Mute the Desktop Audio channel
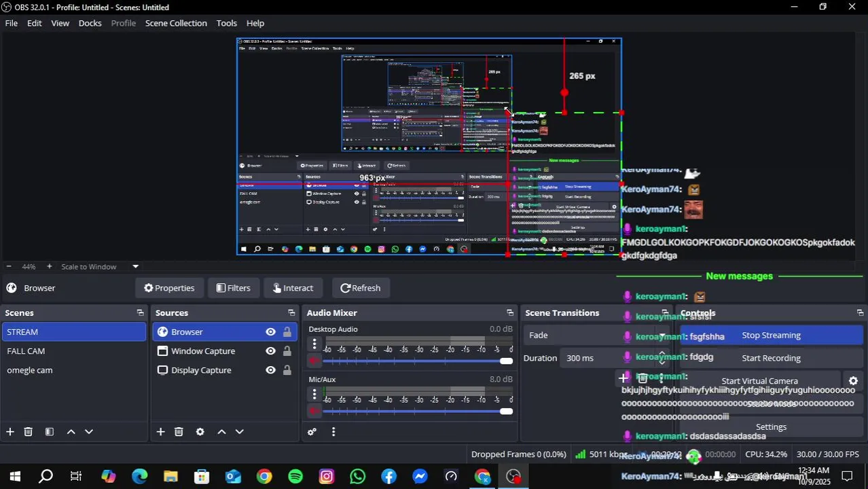Image resolution: width=868 pixels, height=489 pixels. tap(314, 361)
